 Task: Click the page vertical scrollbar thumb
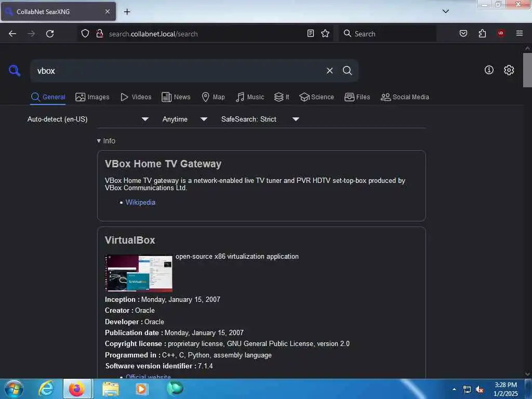click(527, 70)
